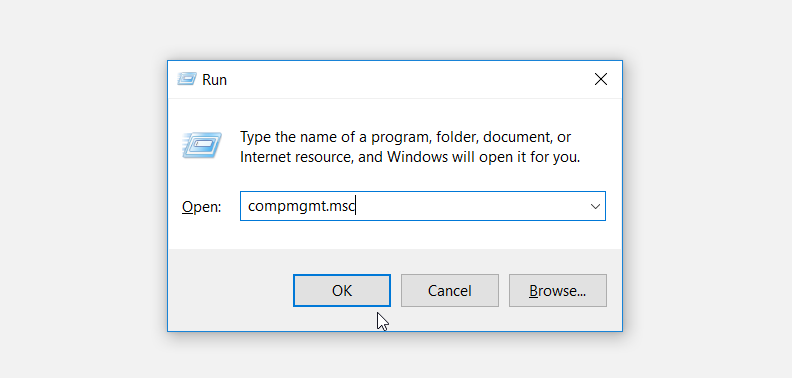Expand the Open field history dropdown arrow
792x378 pixels.
coord(595,206)
